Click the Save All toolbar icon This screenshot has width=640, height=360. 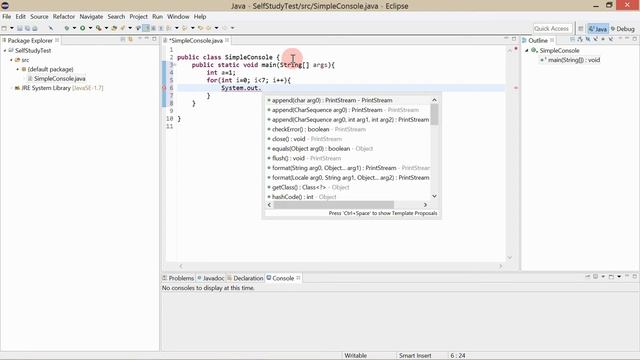[x=27, y=28]
